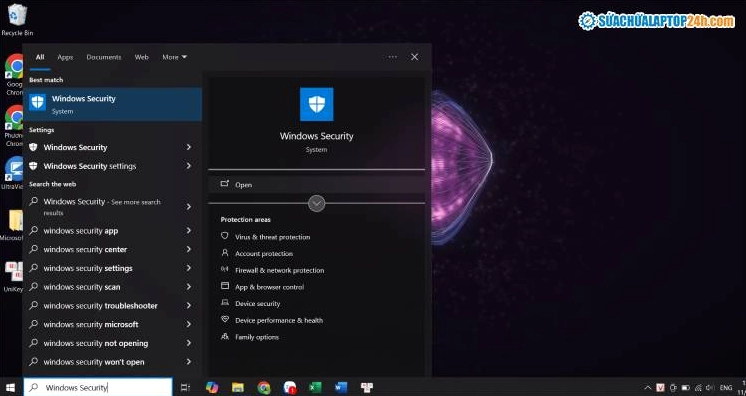Close the search panel with X
Image resolution: width=746 pixels, height=396 pixels.
(414, 57)
